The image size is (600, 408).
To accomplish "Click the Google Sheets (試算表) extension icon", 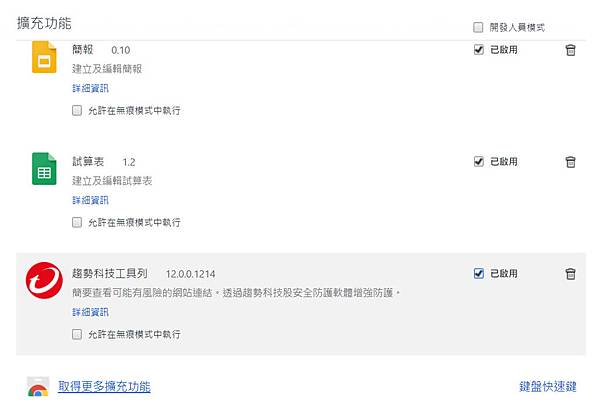I will click(x=42, y=170).
